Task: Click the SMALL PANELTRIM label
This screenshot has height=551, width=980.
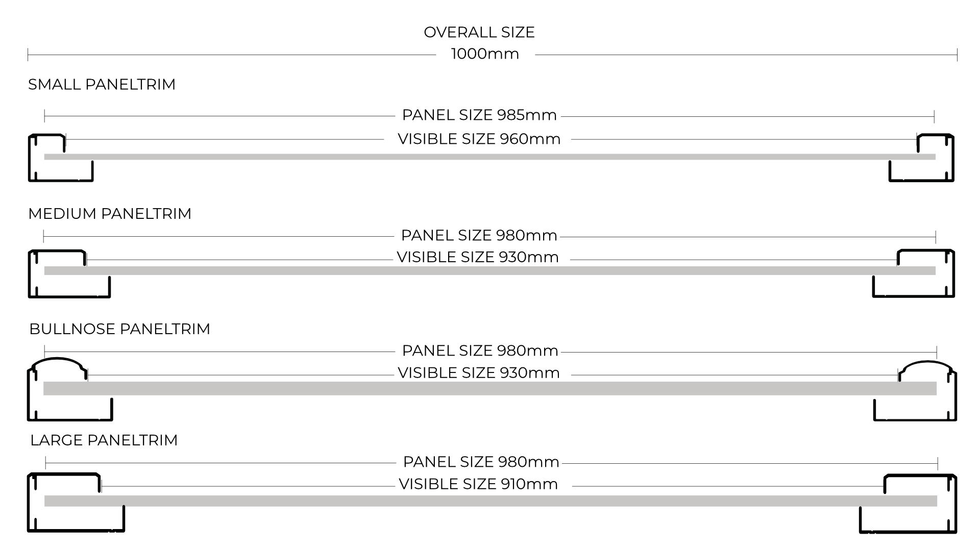Action: point(102,84)
